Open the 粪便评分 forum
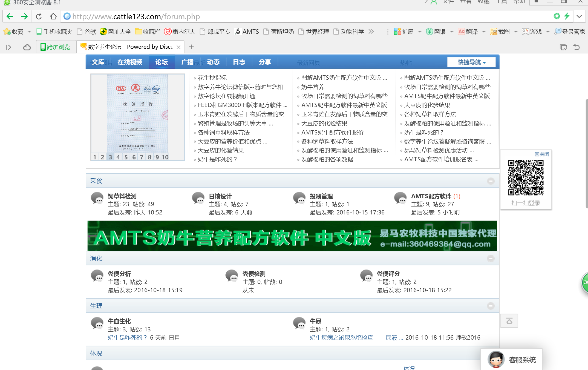588x370 pixels. click(x=388, y=274)
